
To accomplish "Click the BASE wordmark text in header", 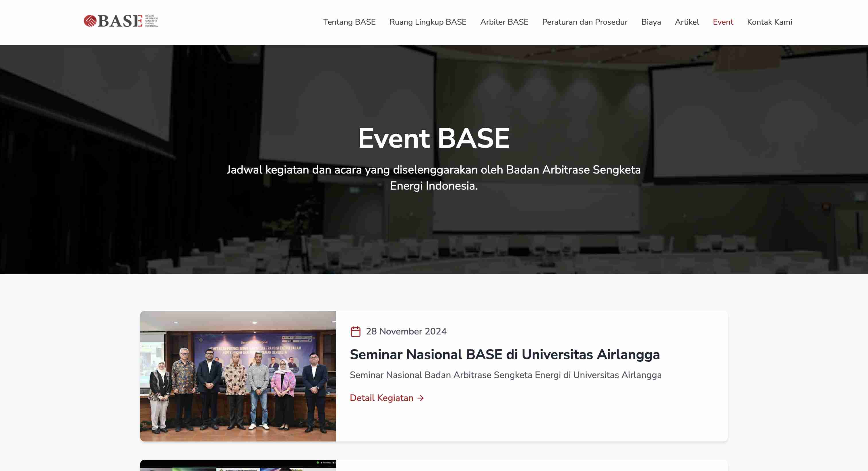I will pos(120,21).
